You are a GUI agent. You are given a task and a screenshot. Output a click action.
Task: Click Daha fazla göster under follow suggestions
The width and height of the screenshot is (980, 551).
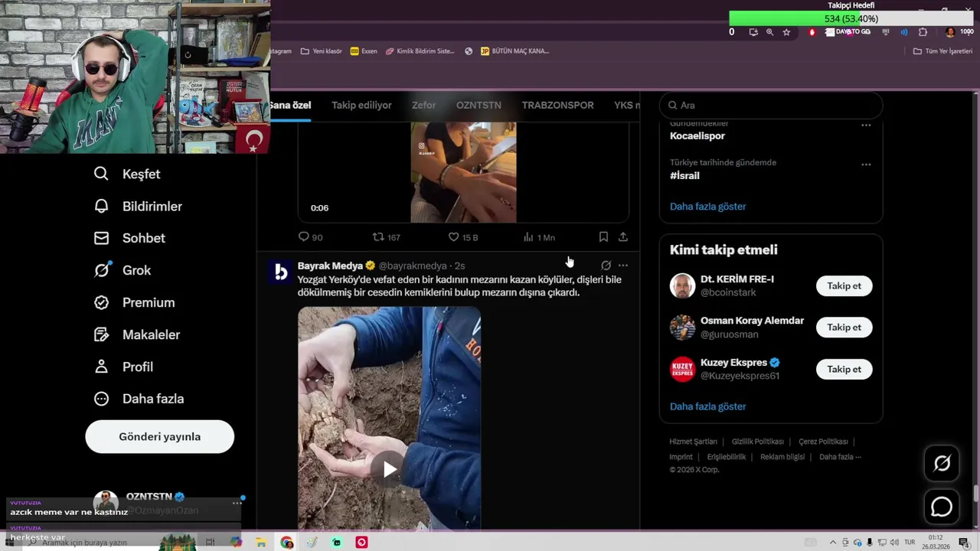pos(707,406)
